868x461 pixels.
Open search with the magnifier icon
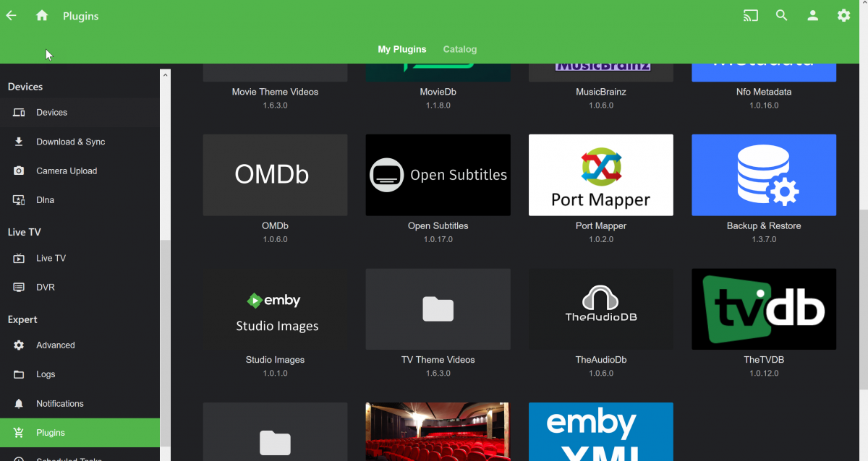pos(782,15)
